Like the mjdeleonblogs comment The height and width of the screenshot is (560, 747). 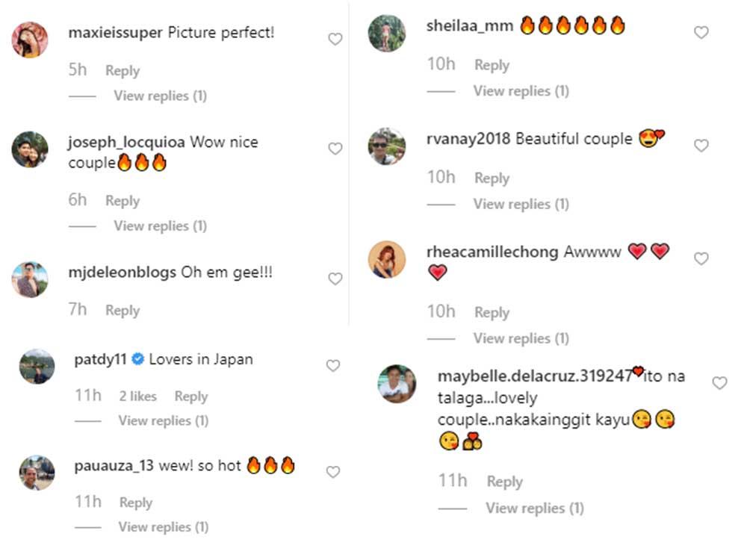click(x=335, y=279)
